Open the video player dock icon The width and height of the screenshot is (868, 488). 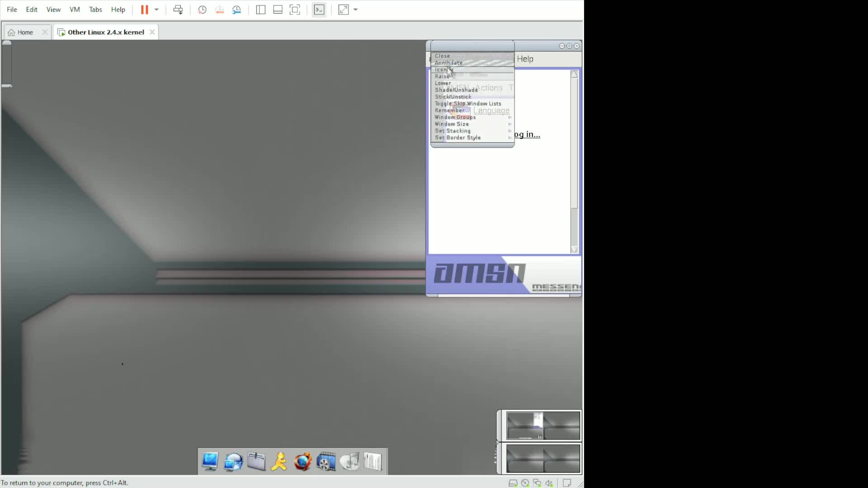tap(326, 461)
